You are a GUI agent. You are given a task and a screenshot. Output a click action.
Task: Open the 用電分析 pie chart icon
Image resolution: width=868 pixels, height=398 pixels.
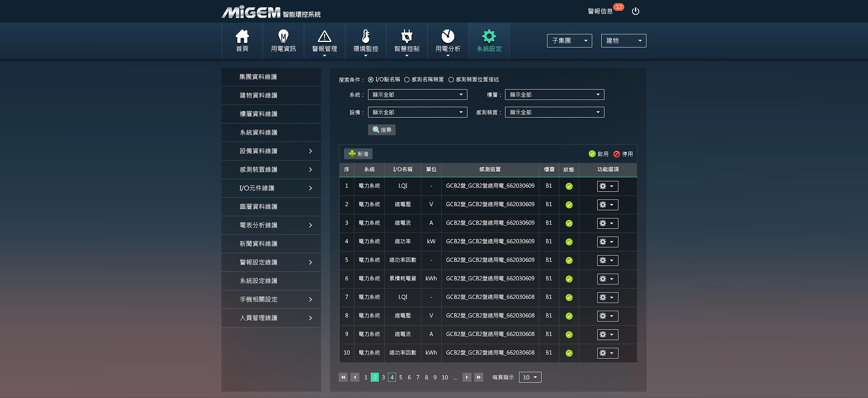click(x=448, y=37)
